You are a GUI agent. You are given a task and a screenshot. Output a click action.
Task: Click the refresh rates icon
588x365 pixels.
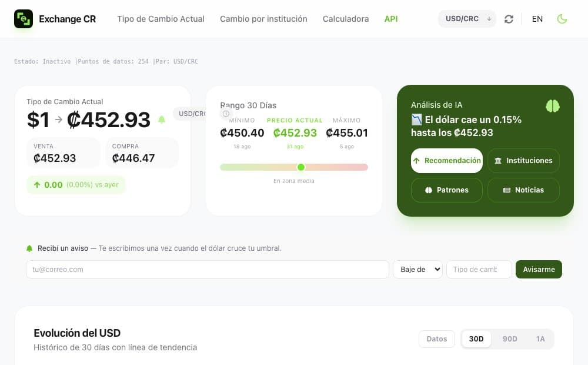click(509, 19)
